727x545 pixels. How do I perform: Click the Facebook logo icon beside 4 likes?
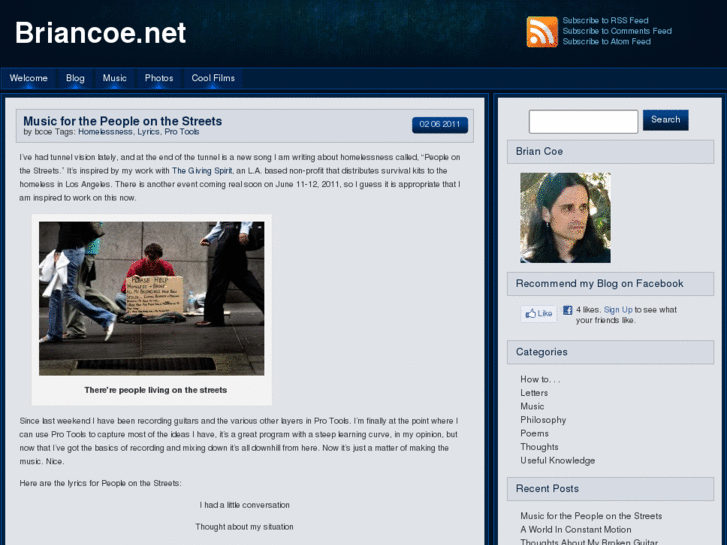[x=568, y=310]
